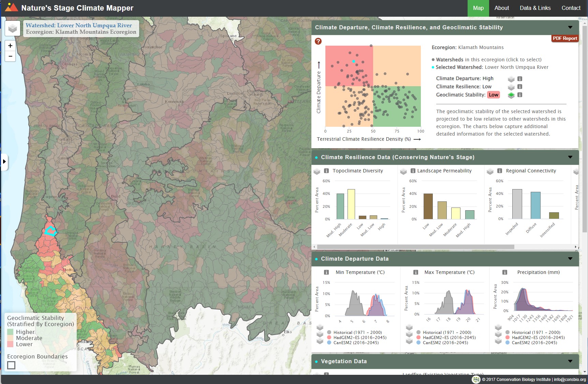Screen dimensions: 588x384
Task: Expand the Vegetation Data section arrow
Action: pyautogui.click(x=570, y=361)
